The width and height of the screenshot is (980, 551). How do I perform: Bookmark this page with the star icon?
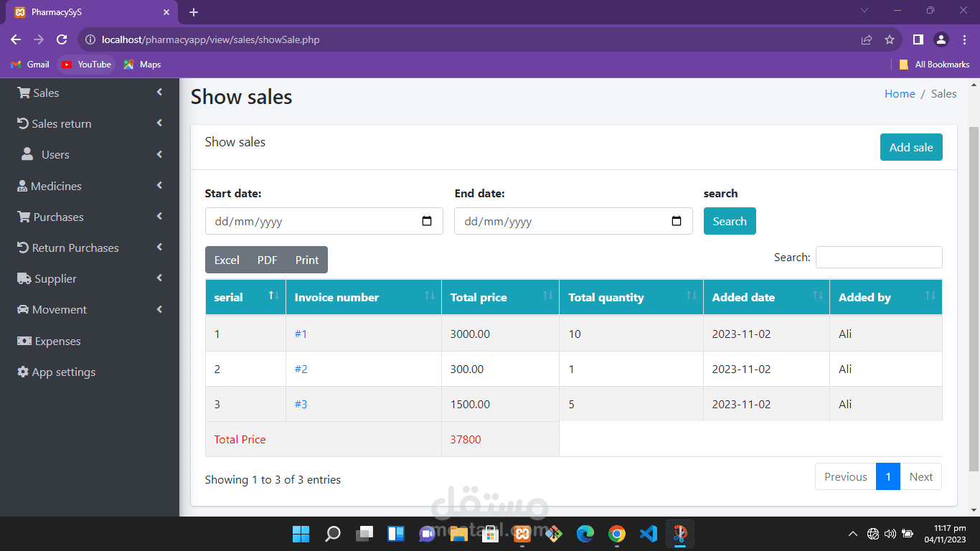pyautogui.click(x=890, y=39)
